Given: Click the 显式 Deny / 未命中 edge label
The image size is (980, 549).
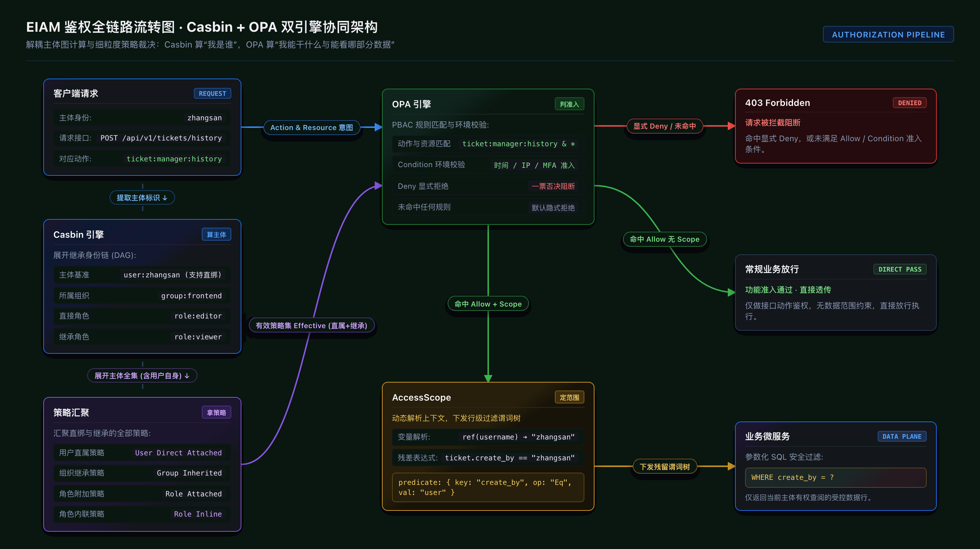Looking at the screenshot, I should tap(664, 126).
